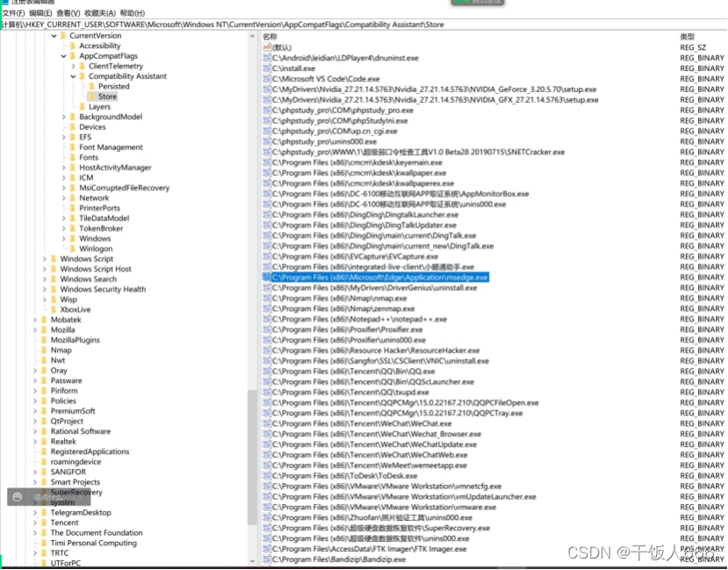Click binary icon for DingtalkLauncher.exe entry
Image resolution: width=728 pixels, height=570 pixels.
266,214
